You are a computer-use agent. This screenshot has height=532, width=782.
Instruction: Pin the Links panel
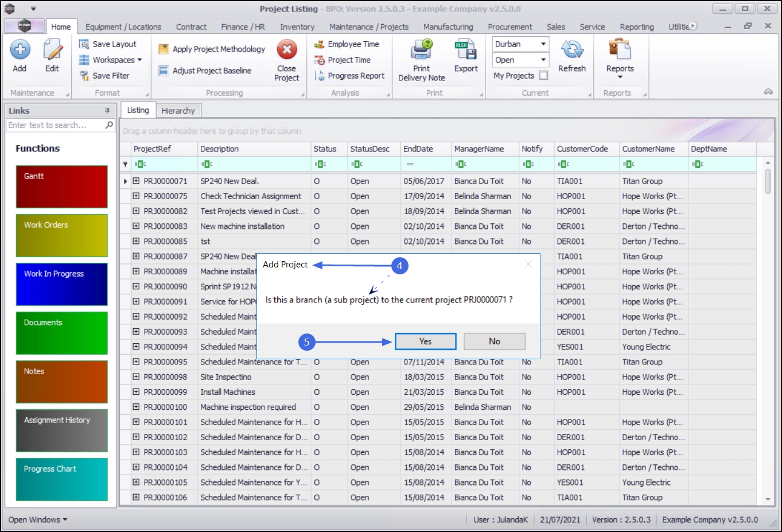[x=107, y=111]
